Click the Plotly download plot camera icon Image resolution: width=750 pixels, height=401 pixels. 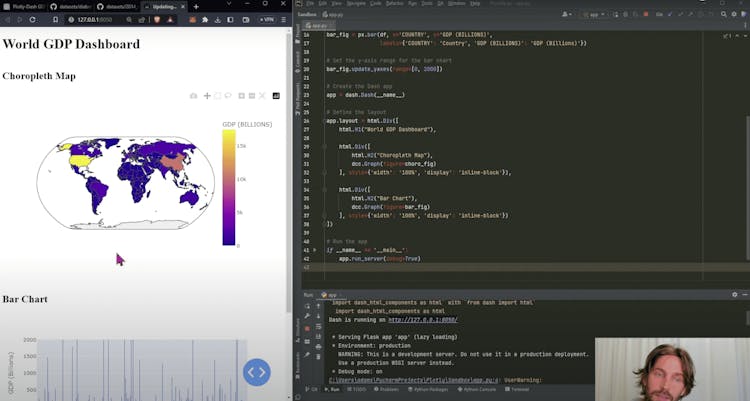[194, 96]
